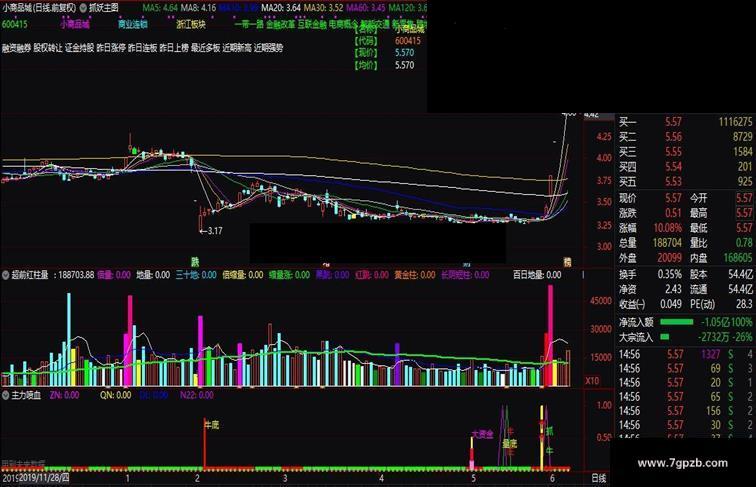Click the 4.00 price axis label

coord(604,158)
